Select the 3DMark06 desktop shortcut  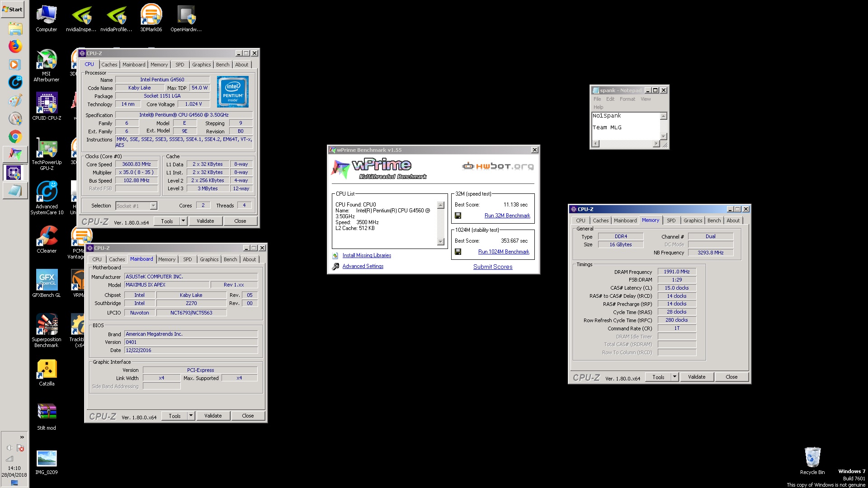pos(151,18)
